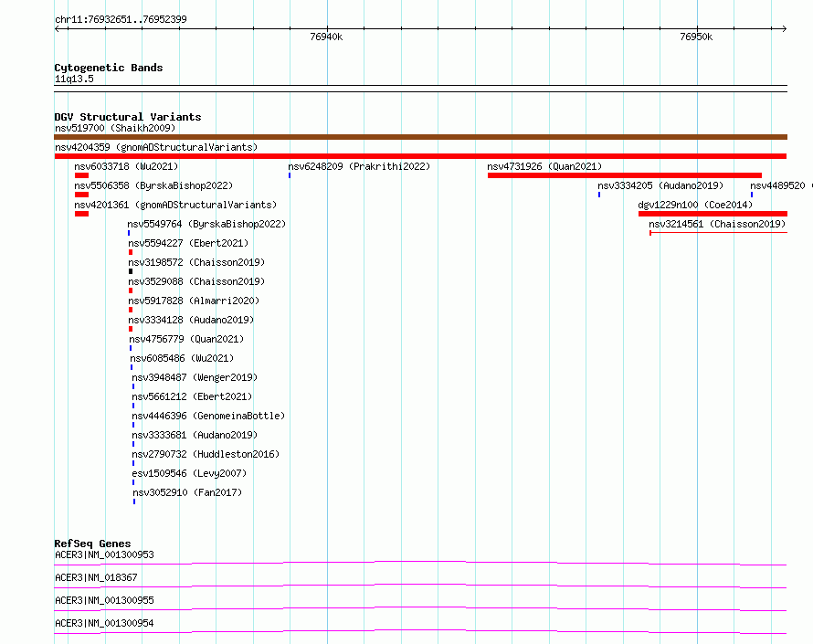Select the red nsv4204359 variant bar

420,156
